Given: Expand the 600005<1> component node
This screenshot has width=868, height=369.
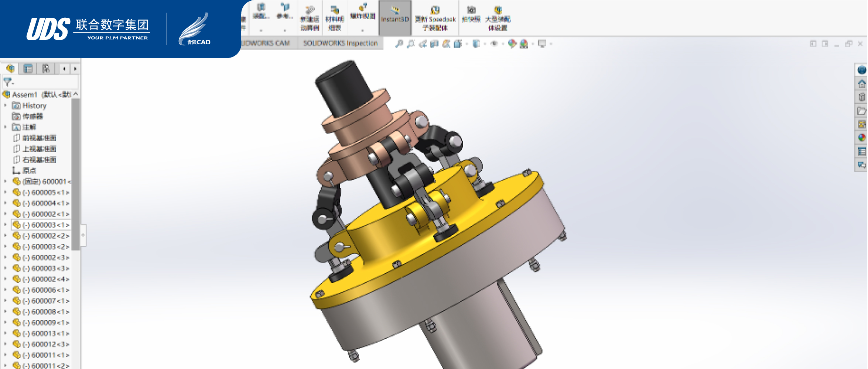Looking at the screenshot, I should point(6,192).
